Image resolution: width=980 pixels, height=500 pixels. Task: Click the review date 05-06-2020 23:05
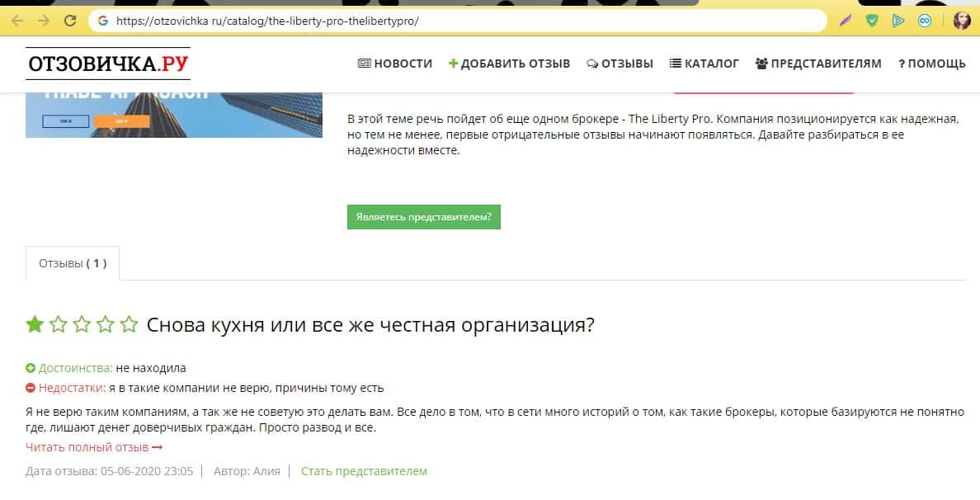click(147, 471)
